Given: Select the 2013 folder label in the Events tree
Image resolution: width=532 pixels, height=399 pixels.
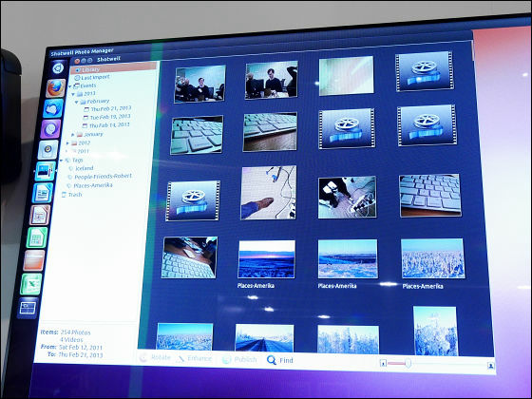Looking at the screenshot, I should [x=89, y=93].
